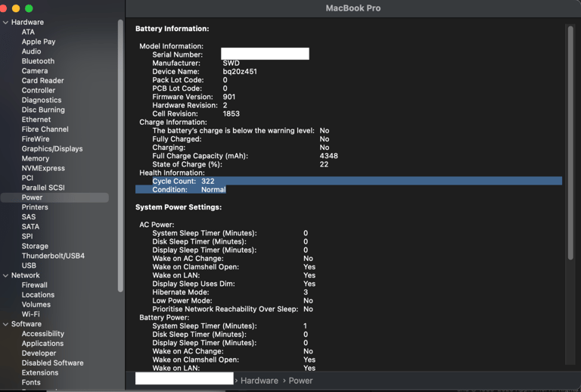Click the Network category label
This screenshot has width=581, height=392.
coord(25,275)
